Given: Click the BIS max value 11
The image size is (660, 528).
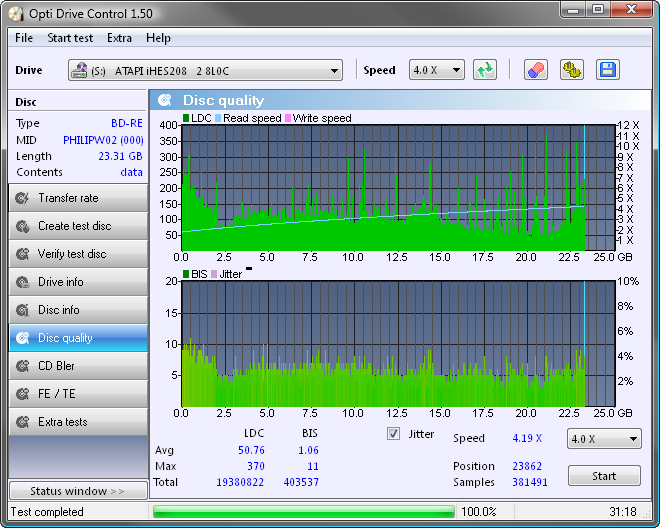Looking at the screenshot, I should coord(313,466).
